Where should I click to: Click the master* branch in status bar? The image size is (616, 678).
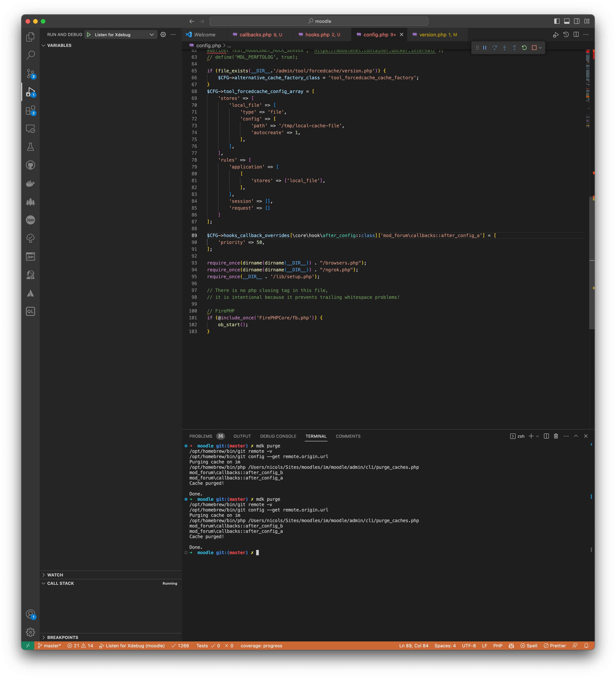click(x=49, y=646)
